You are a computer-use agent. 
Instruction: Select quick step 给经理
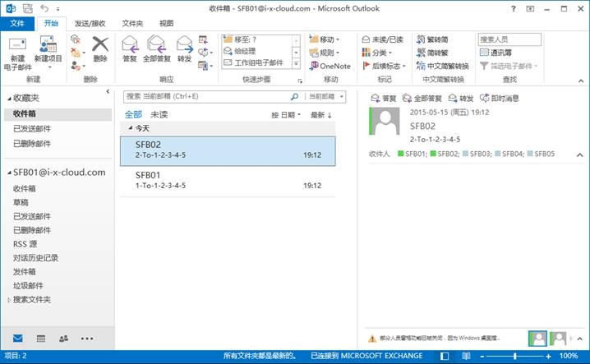(x=257, y=51)
